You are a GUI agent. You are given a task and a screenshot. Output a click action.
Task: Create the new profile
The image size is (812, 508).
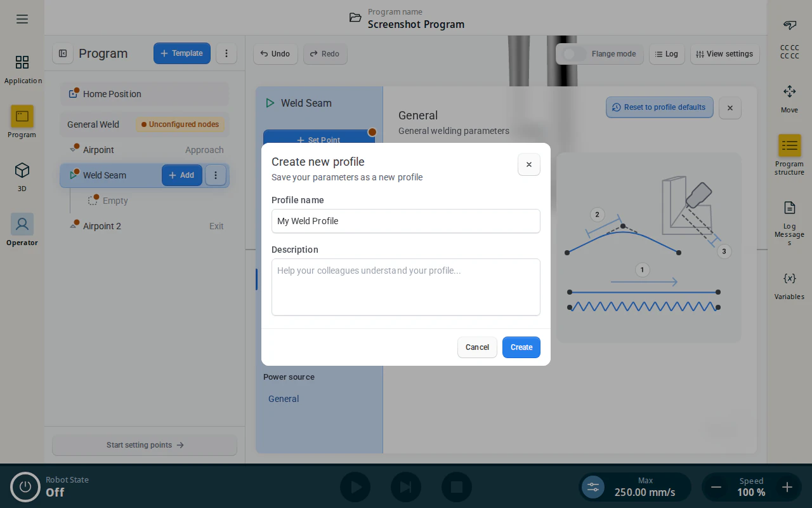tap(521, 347)
